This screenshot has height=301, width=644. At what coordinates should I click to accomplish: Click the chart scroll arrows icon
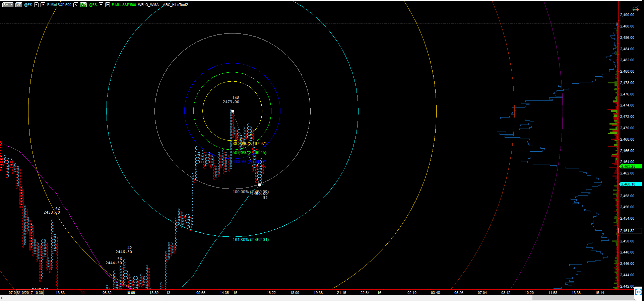click(x=636, y=9)
